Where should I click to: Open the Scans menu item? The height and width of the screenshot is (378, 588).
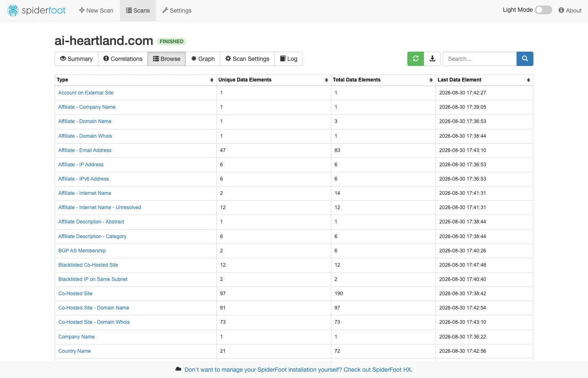tap(138, 10)
